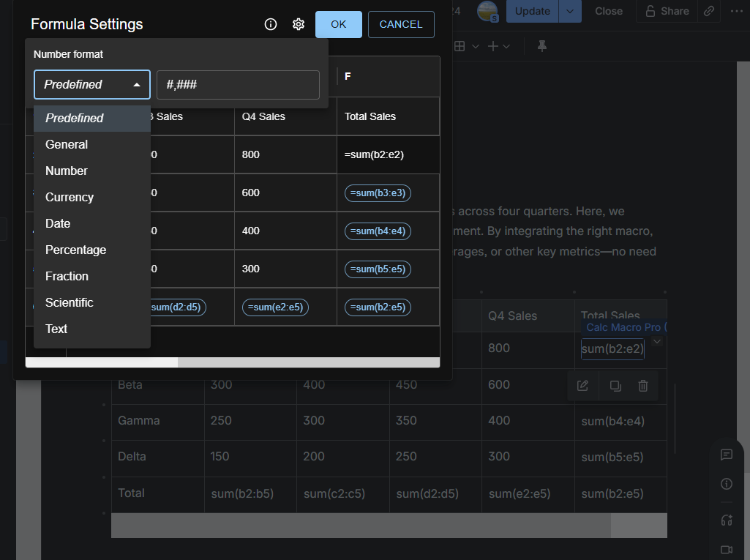Screen dimensions: 750x560
Task: Expand the table insert dropdown in toolbar
Action: point(466,46)
